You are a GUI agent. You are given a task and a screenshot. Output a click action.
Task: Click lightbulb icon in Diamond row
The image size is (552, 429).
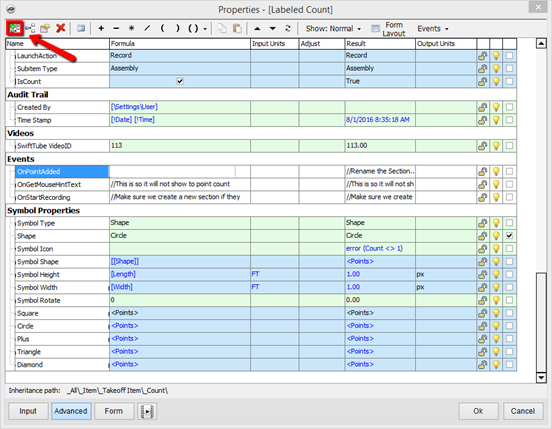[x=496, y=365]
